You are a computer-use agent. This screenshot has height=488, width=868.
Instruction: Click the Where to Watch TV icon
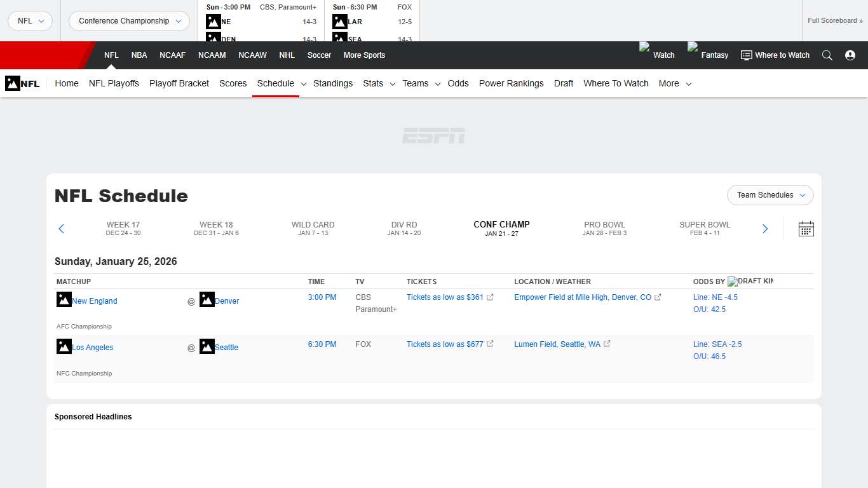745,55
